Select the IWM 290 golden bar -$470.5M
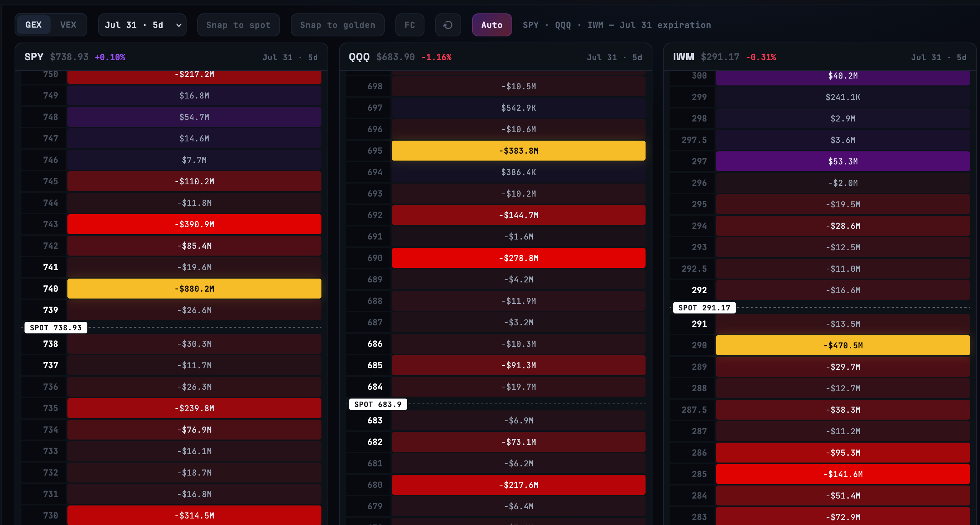This screenshot has height=525, width=980. pos(843,345)
